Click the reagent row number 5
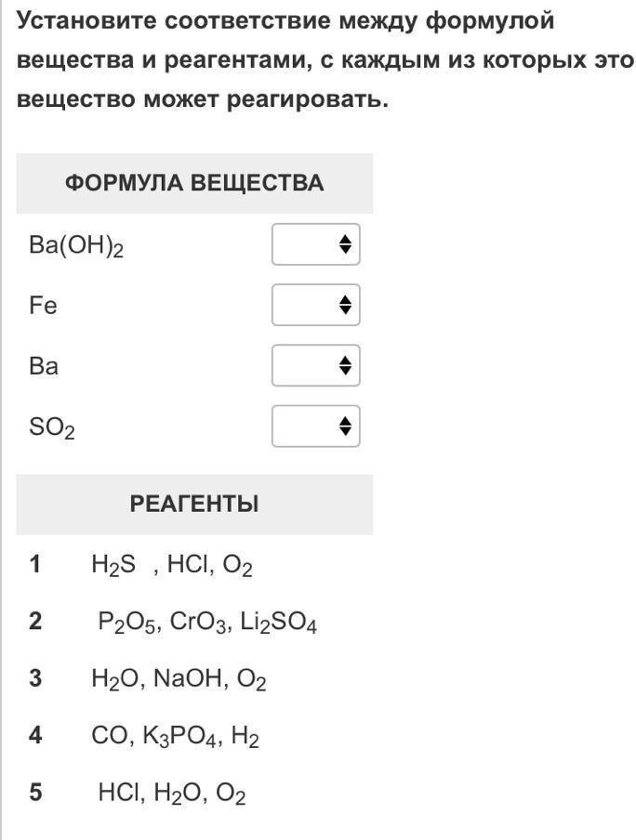636x840 pixels. tap(35, 793)
